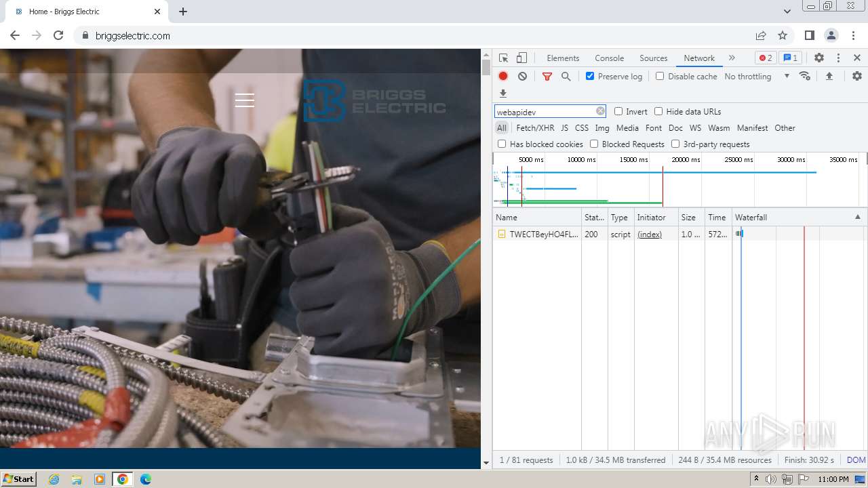Show the 2 errors badge
868x488 pixels.
coord(766,58)
